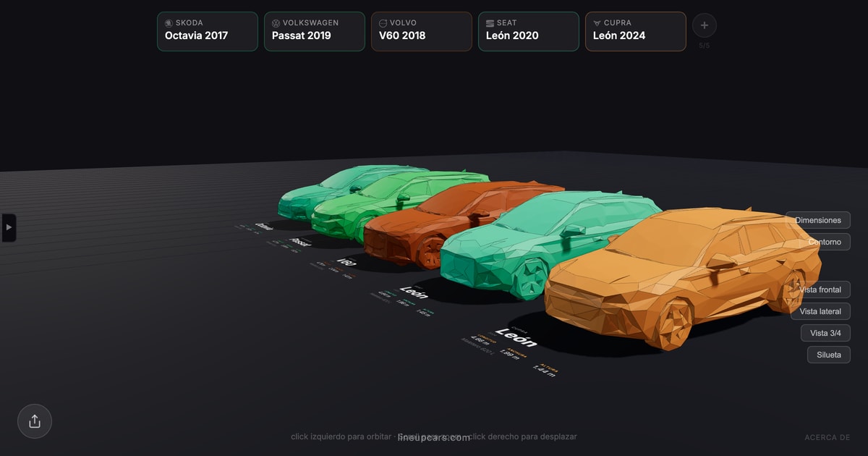Click the Volkswagen logo icon
The height and width of the screenshot is (456, 868).
coord(276,23)
